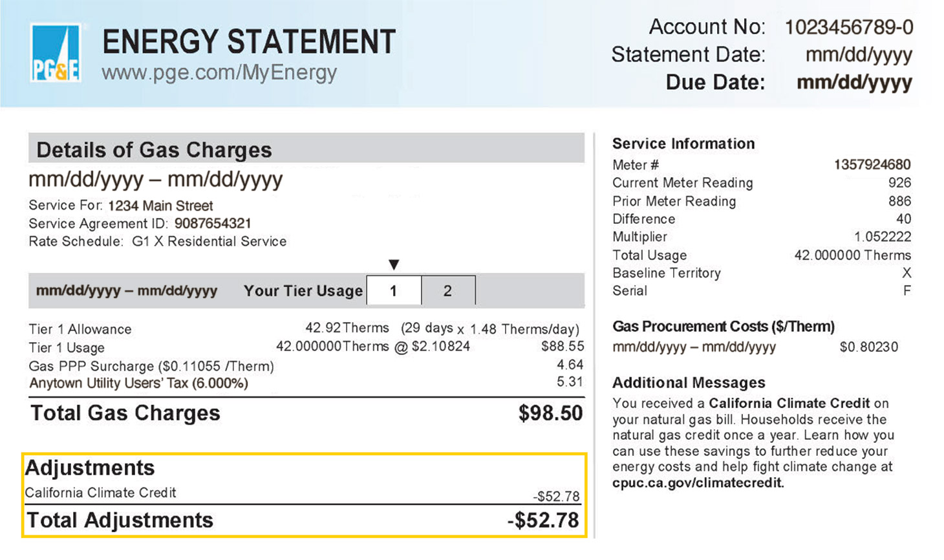Click the account number 1023456789-0
944x560 pixels.
pyautogui.click(x=848, y=27)
